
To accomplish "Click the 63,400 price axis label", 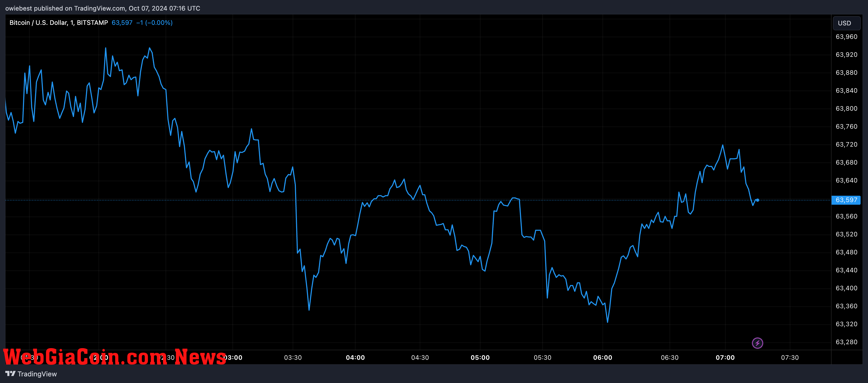I will (846, 288).
